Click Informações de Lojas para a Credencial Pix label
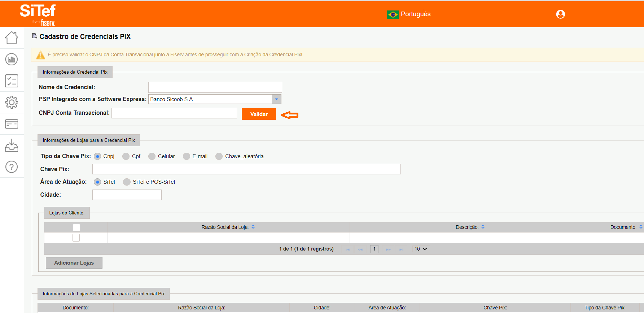 click(89, 140)
